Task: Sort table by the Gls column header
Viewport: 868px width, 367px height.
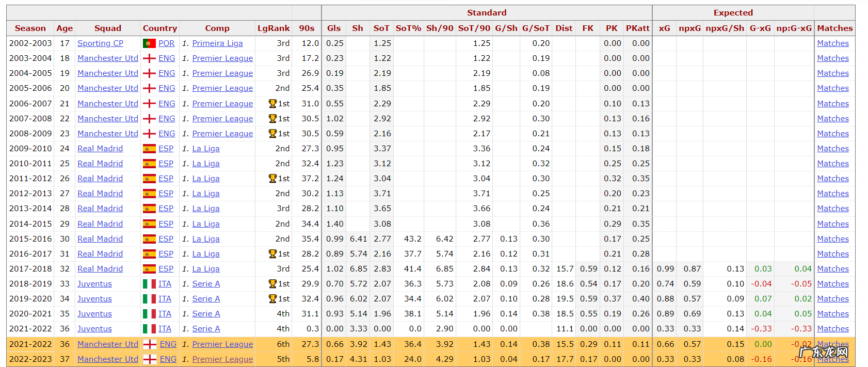Action: point(334,28)
